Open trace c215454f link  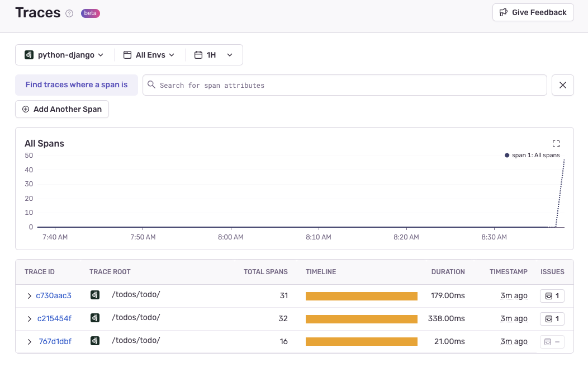pos(54,318)
